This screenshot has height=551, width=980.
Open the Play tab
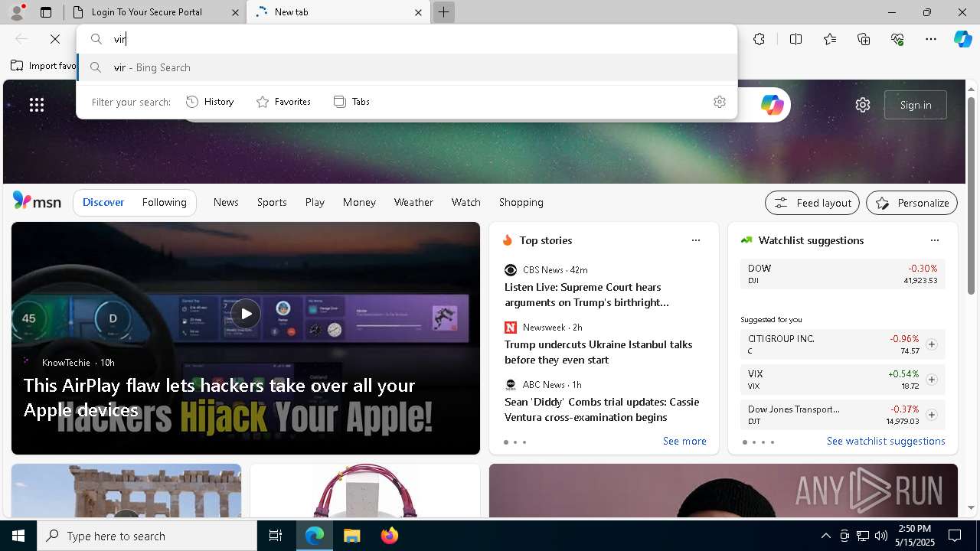click(315, 202)
